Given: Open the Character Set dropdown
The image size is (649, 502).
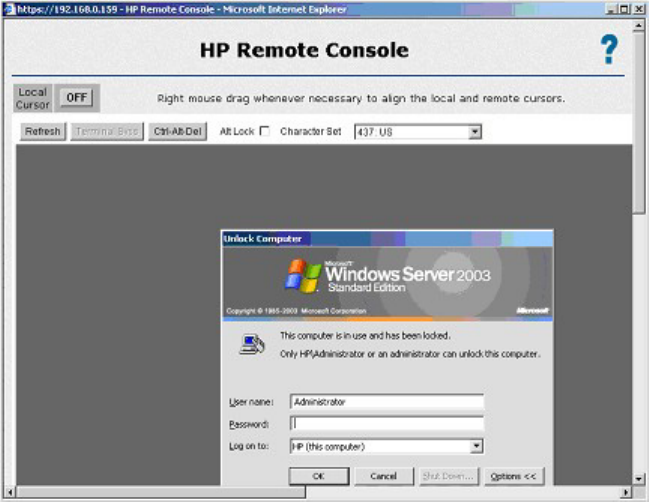Looking at the screenshot, I should [418, 132].
